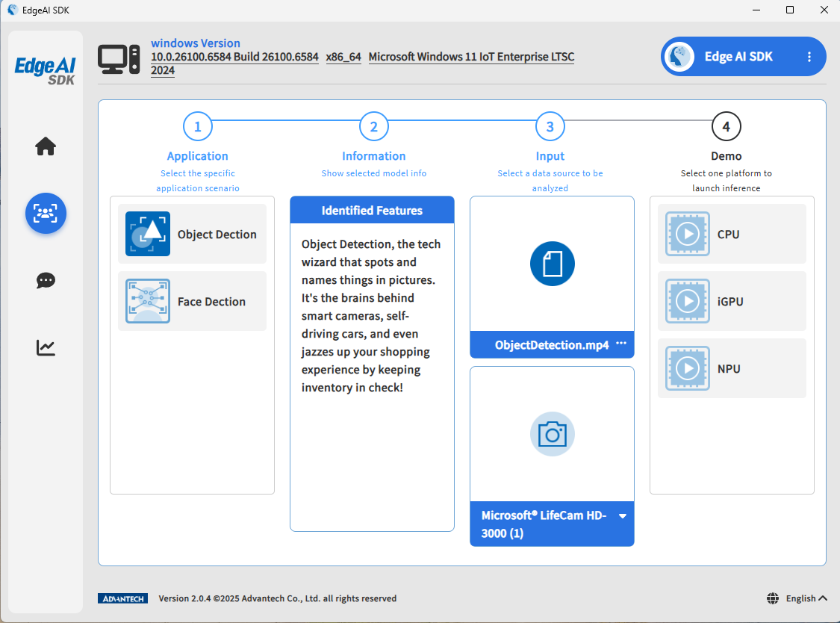Image resolution: width=840 pixels, height=623 pixels.
Task: Go to step 3 Input
Action: (x=550, y=127)
